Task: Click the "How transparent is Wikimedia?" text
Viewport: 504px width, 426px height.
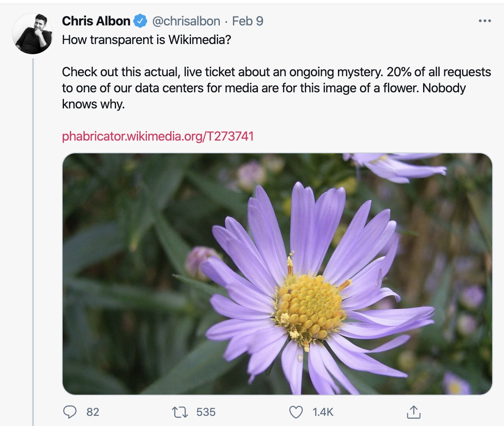Action: [147, 40]
